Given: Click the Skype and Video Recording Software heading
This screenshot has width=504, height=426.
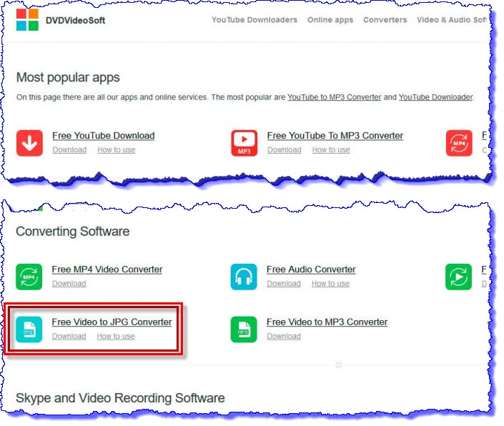Looking at the screenshot, I should tap(120, 398).
